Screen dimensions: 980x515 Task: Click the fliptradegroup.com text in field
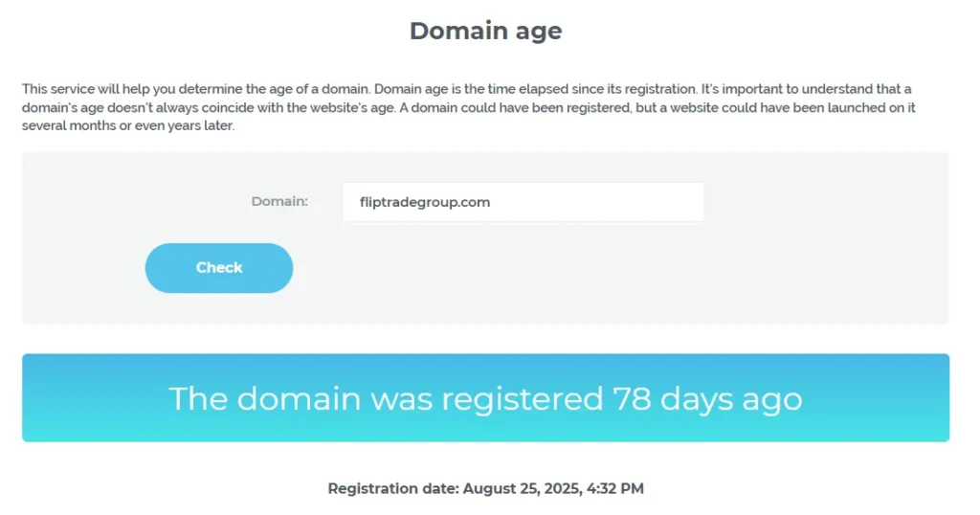click(425, 202)
